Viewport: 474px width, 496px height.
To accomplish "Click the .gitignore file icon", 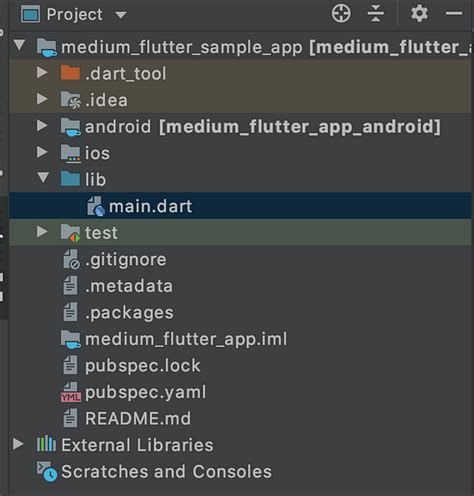I will [71, 259].
